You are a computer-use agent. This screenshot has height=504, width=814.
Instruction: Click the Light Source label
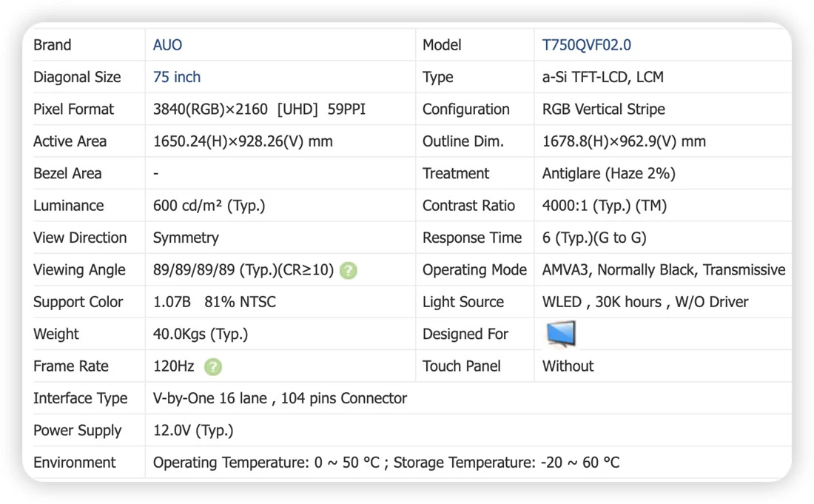click(x=463, y=303)
